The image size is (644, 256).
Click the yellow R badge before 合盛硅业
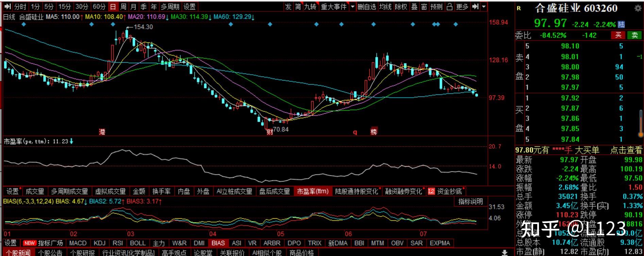[x=519, y=8]
